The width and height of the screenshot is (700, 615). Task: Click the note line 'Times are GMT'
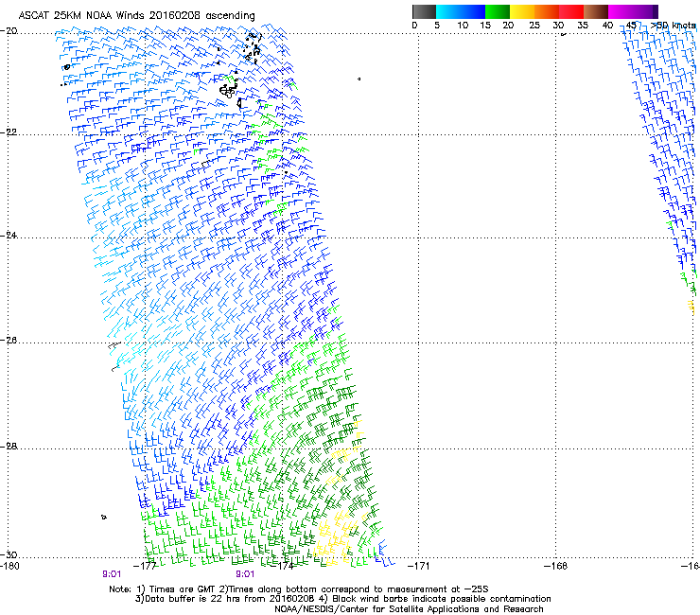point(183,589)
